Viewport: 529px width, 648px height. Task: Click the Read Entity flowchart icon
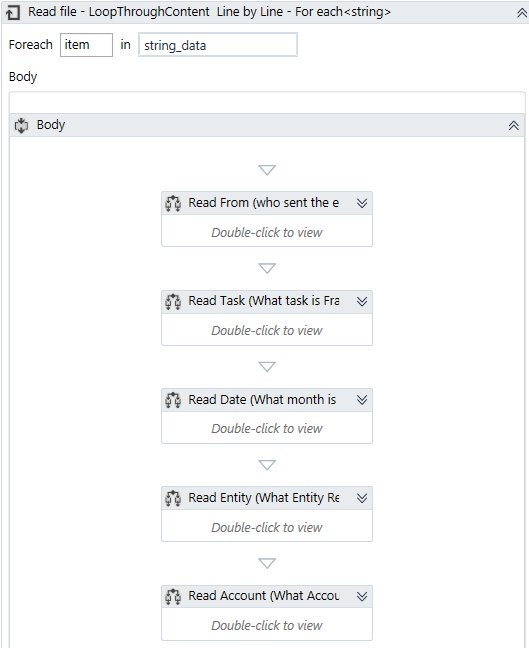(x=173, y=498)
